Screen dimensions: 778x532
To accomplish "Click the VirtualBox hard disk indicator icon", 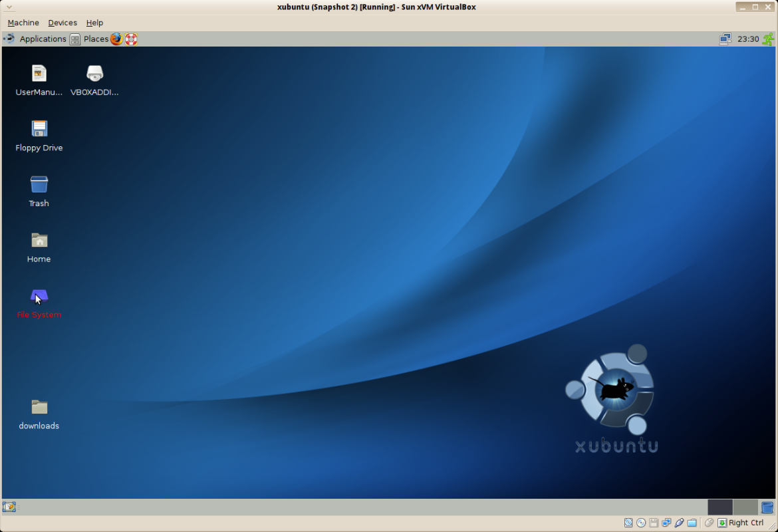I will click(628, 523).
